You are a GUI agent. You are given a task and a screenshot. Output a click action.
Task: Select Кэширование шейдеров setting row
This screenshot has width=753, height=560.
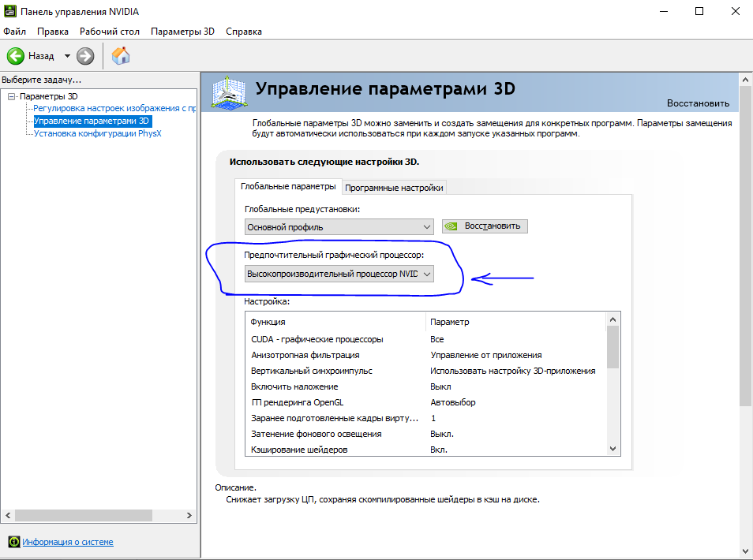[x=425, y=449]
